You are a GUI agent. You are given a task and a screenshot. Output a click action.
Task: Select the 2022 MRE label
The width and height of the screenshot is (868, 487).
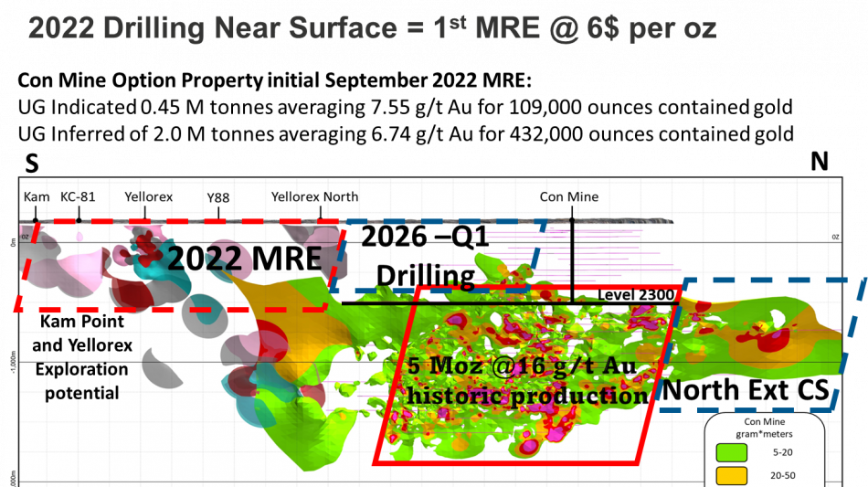pyautogui.click(x=244, y=259)
